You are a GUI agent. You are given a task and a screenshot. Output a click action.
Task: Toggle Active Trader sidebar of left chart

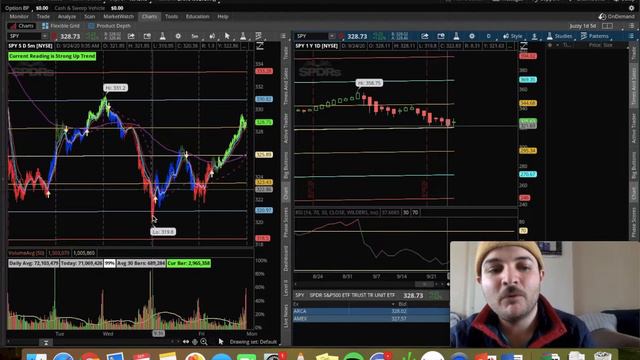(x=286, y=128)
